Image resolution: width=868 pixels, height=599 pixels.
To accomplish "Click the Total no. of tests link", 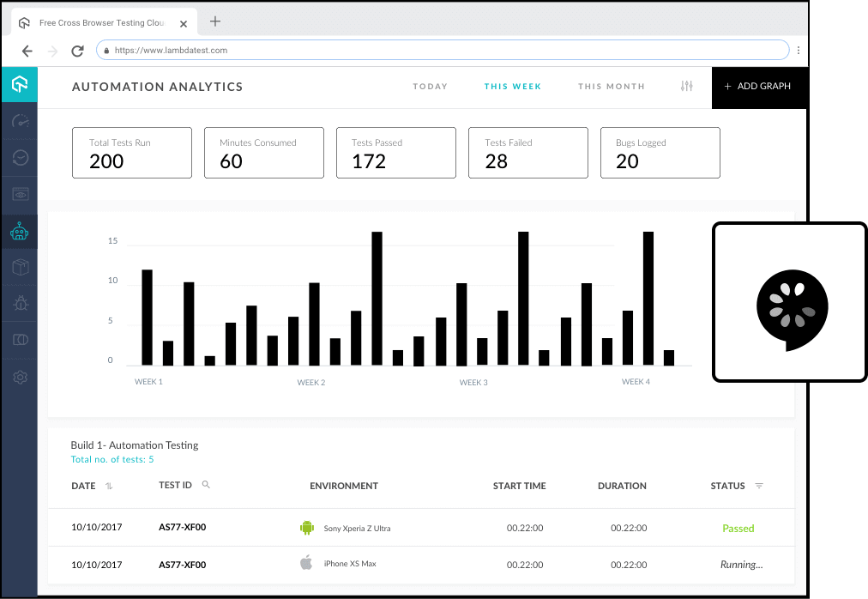I will 112,459.
